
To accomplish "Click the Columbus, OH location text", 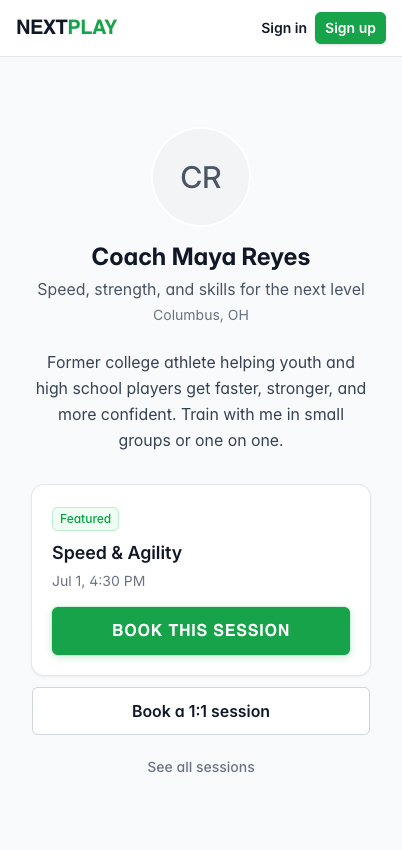I will (x=201, y=315).
